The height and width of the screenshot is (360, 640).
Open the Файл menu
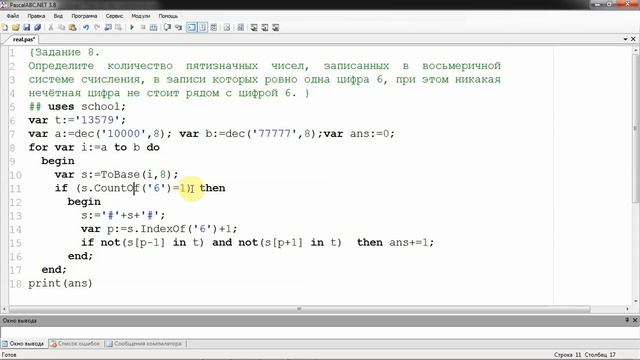13,16
